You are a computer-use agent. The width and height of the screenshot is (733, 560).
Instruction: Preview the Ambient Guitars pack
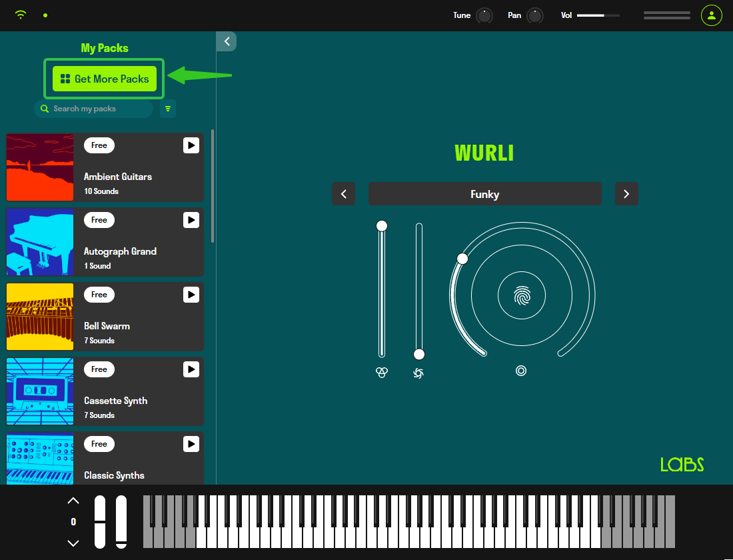(191, 145)
